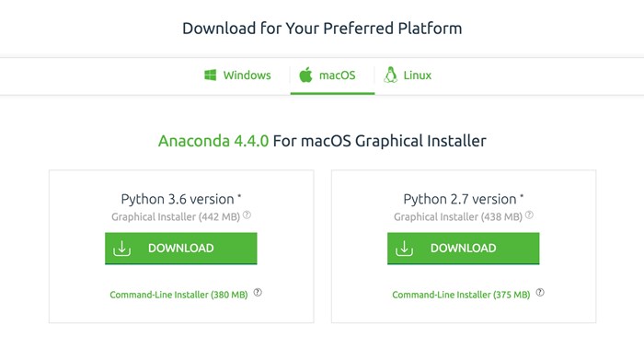Click help icon next to 380 MB installer
The image size is (644, 337).
point(258,293)
